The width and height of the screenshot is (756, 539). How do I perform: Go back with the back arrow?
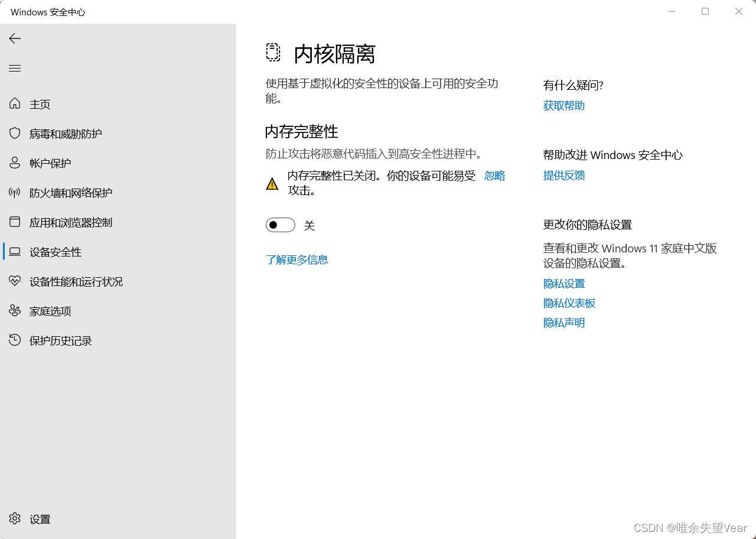15,38
